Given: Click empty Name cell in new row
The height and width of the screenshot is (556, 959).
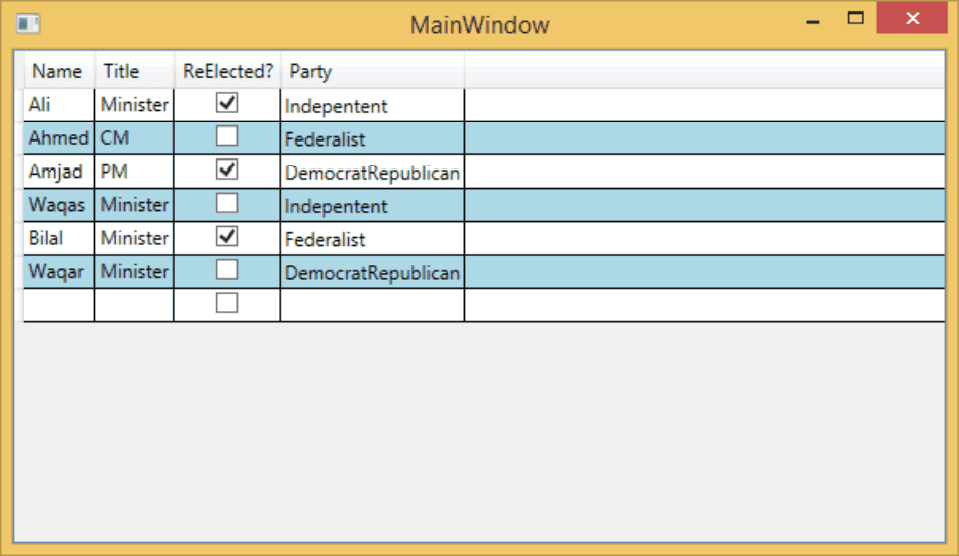Looking at the screenshot, I should pyautogui.click(x=59, y=305).
